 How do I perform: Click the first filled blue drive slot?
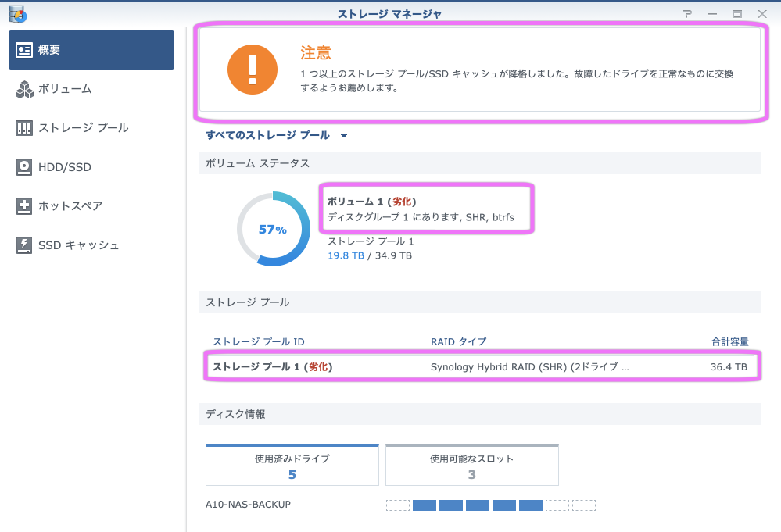(x=425, y=505)
